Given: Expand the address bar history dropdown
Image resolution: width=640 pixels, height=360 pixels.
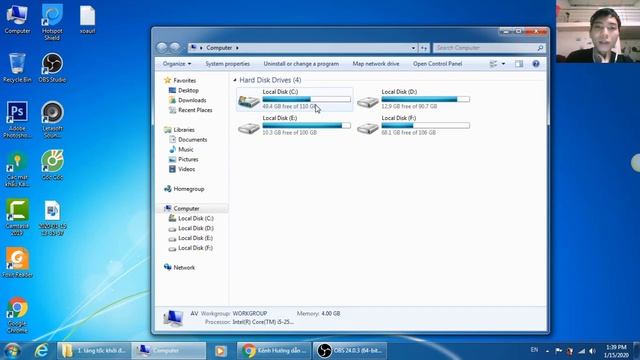Looking at the screenshot, I should tap(413, 48).
